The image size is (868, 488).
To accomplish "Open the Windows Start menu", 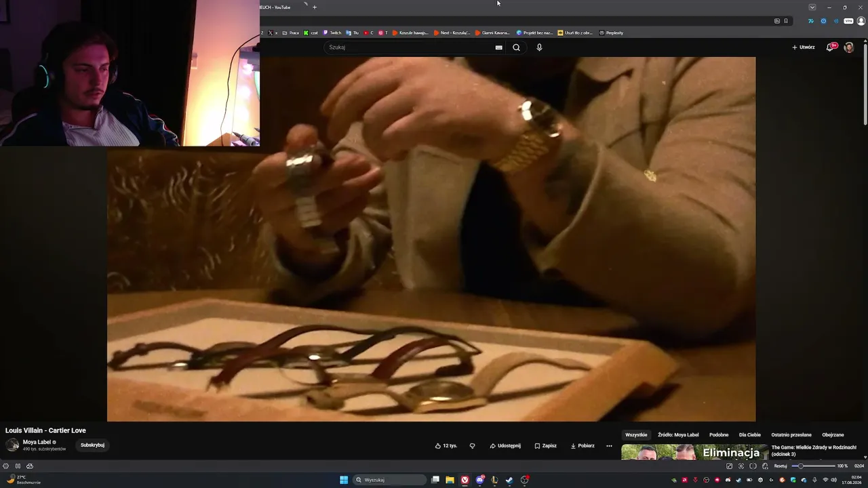I will pyautogui.click(x=344, y=480).
